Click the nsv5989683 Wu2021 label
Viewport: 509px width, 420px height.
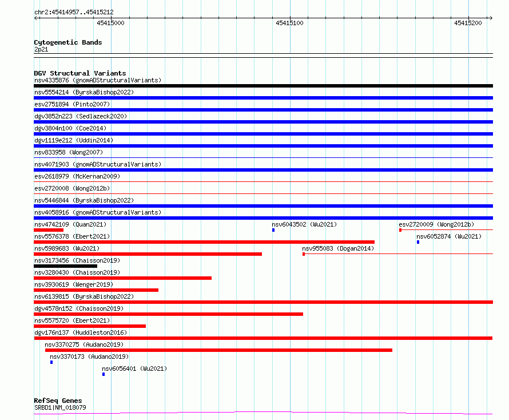click(x=67, y=248)
